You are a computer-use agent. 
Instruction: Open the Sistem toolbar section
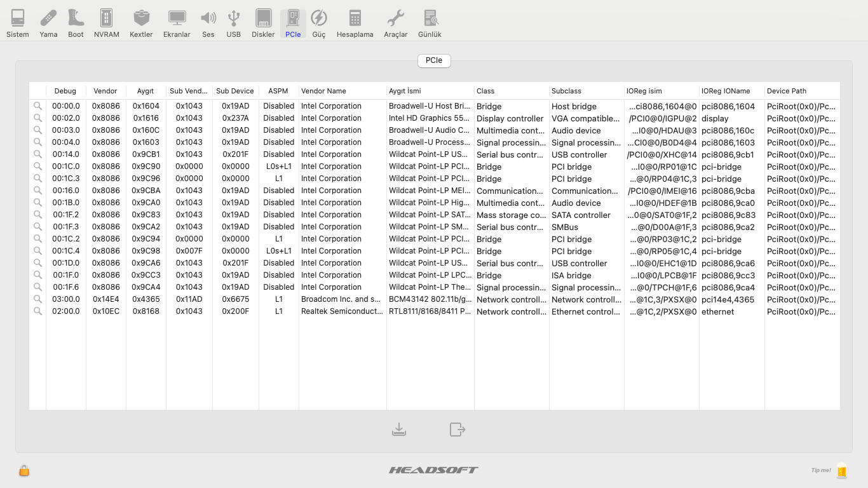point(18,24)
